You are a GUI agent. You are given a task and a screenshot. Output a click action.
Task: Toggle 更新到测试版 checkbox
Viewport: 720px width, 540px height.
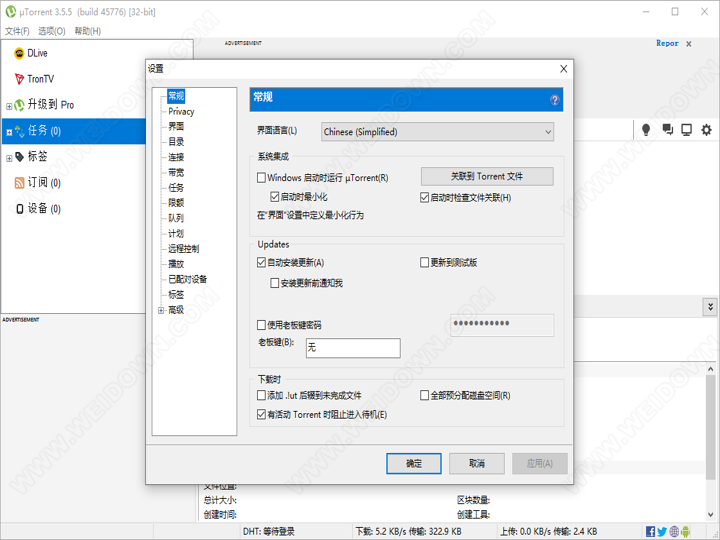424,263
